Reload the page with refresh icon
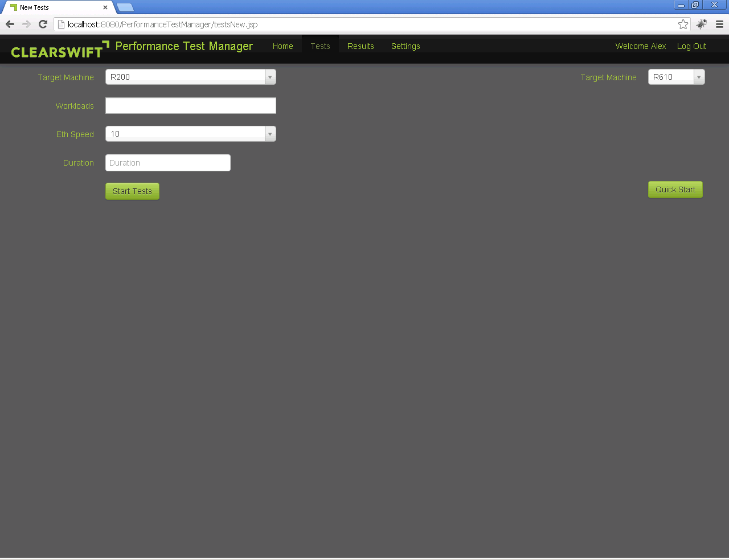This screenshot has width=729, height=560. click(x=43, y=24)
